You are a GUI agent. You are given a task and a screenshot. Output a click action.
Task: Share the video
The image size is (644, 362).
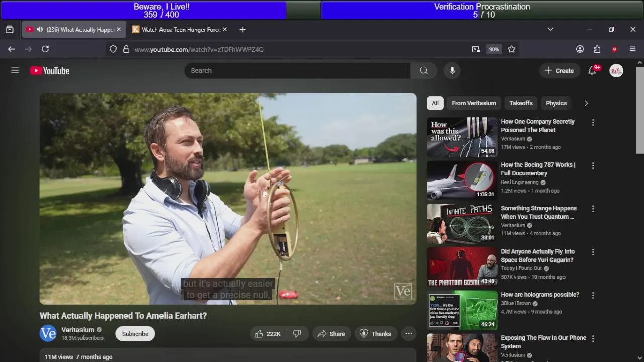tap(331, 334)
